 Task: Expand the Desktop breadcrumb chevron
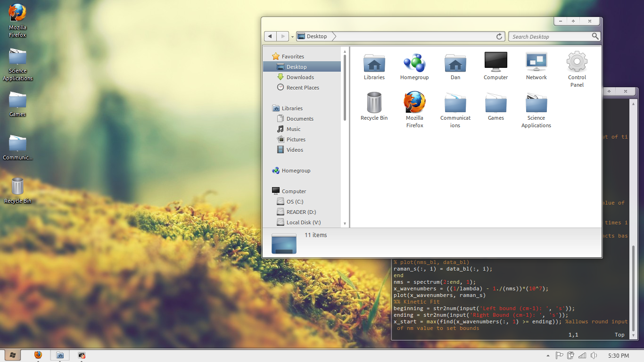pyautogui.click(x=334, y=36)
